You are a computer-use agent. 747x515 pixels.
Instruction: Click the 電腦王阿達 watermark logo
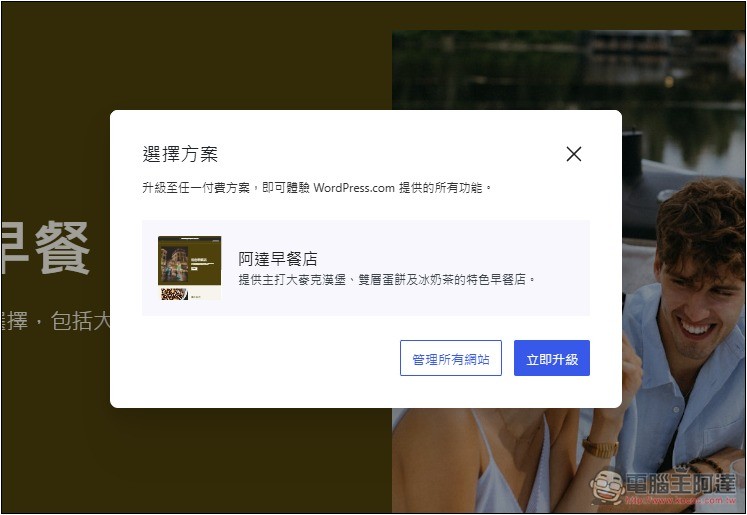click(680, 487)
